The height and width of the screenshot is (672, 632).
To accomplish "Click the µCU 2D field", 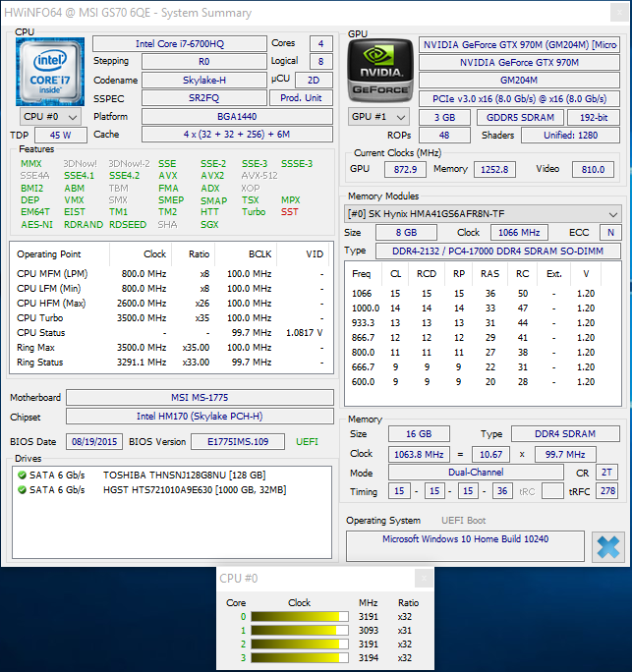I will coord(314,81).
